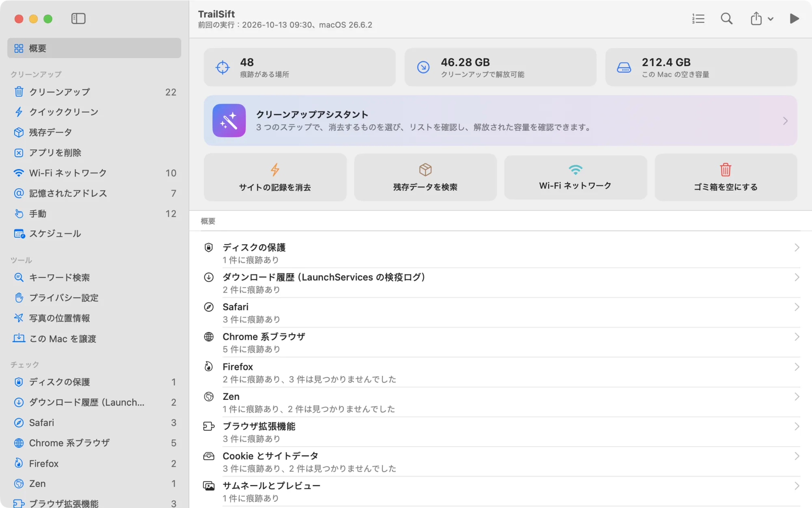The width and height of the screenshot is (812, 508).
Task: Click the スケジュール calendar icon
Action: click(x=19, y=234)
